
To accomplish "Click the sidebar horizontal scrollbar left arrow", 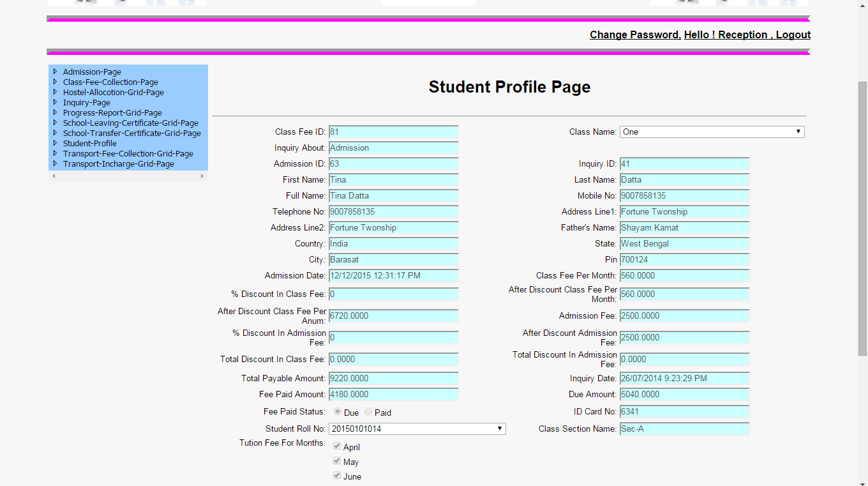I will click(54, 176).
